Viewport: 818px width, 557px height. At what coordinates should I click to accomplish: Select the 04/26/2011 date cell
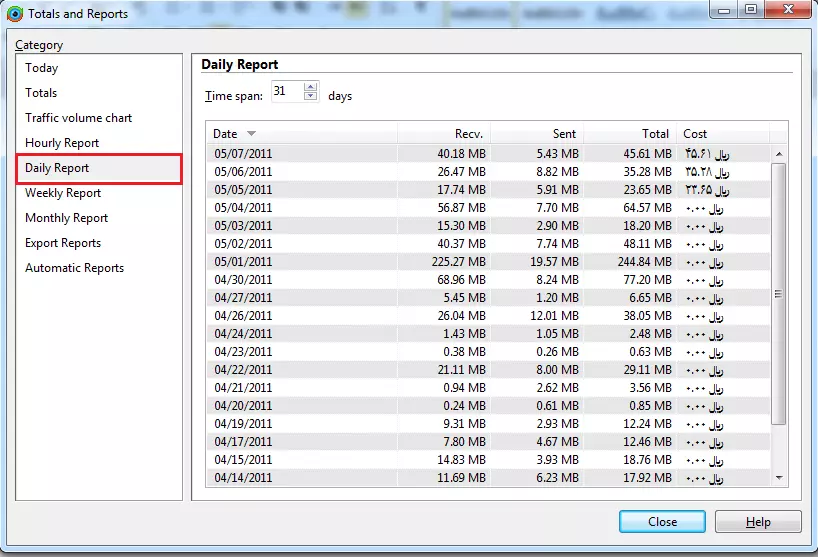tap(243, 316)
